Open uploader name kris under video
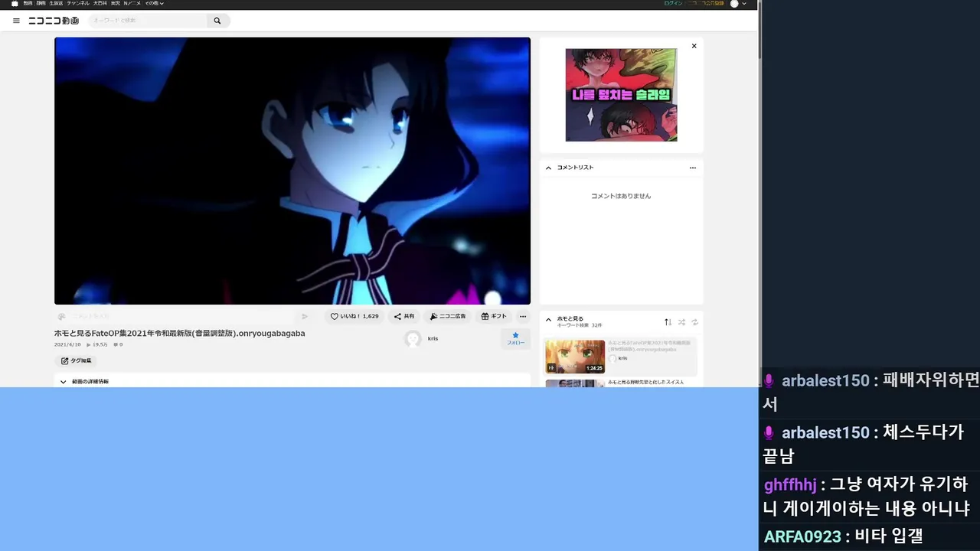 point(433,338)
